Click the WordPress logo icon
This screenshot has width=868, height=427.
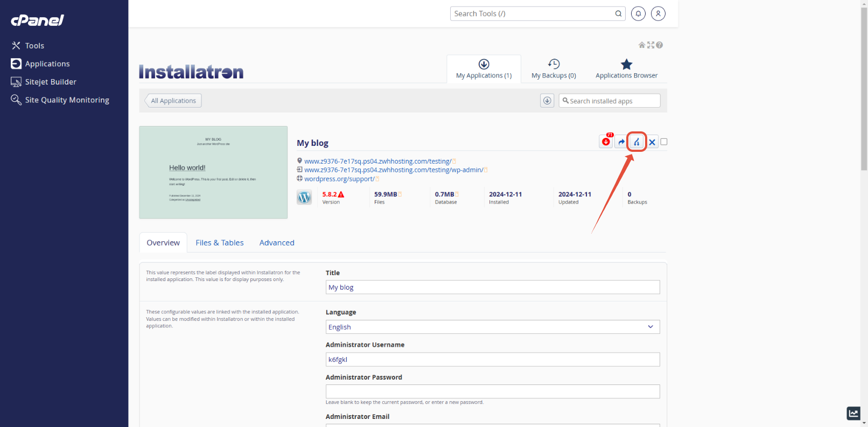304,198
